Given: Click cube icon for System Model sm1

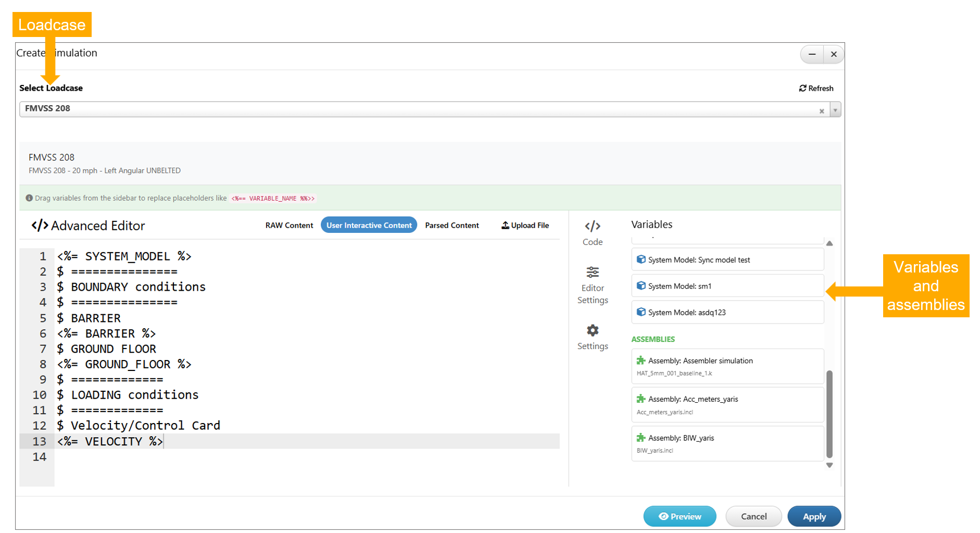Looking at the screenshot, I should tap(641, 286).
